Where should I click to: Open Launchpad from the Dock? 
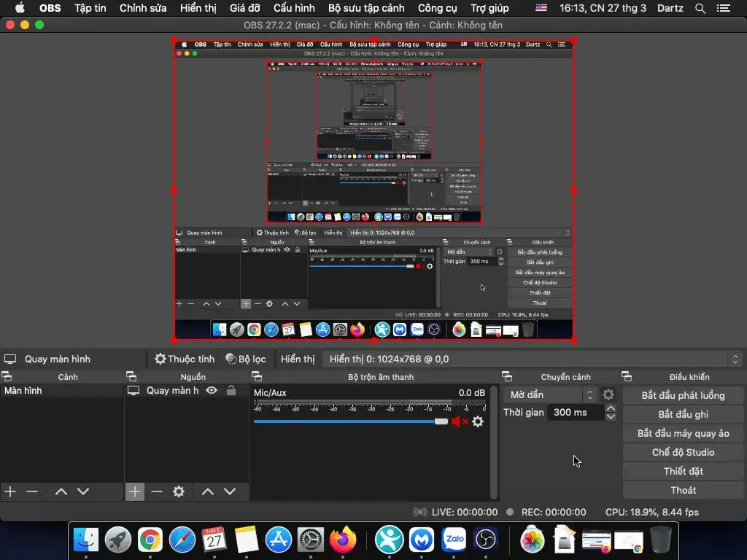click(118, 540)
